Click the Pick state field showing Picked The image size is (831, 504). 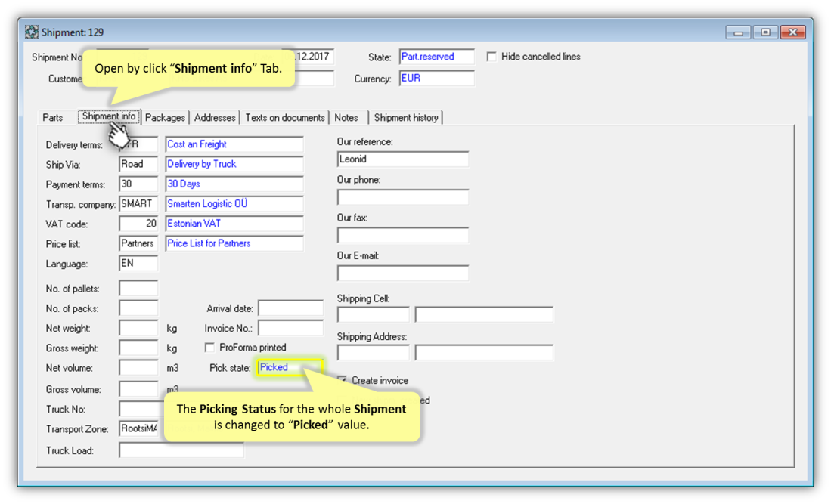point(290,367)
